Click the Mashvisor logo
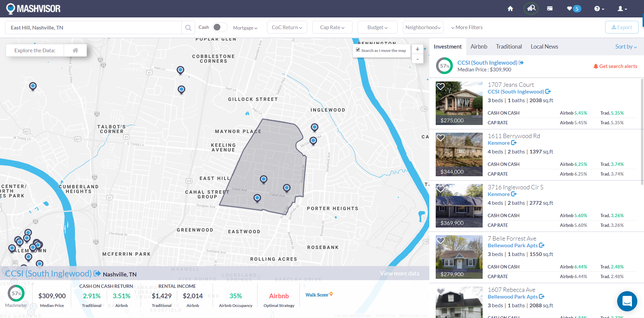The width and height of the screenshot is (644, 318). [33, 9]
